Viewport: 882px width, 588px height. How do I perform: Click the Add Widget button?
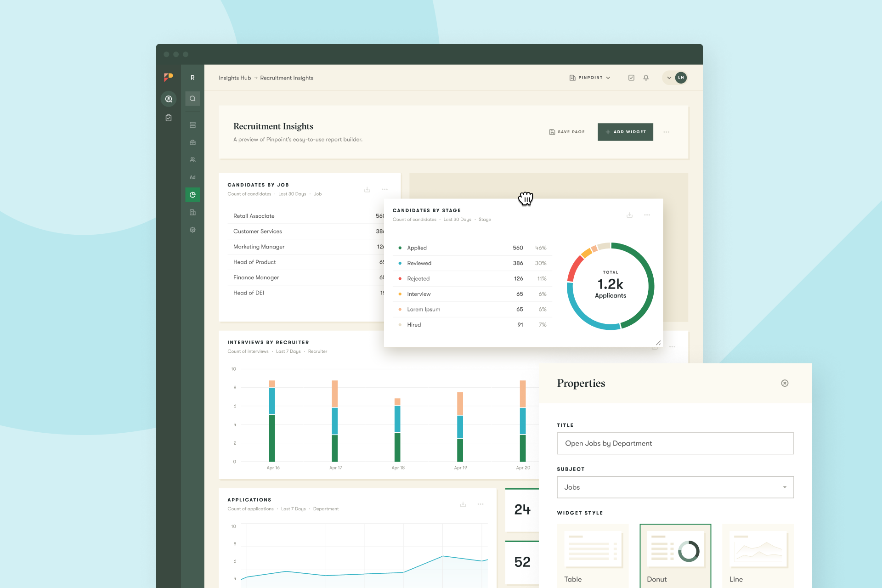pyautogui.click(x=625, y=132)
